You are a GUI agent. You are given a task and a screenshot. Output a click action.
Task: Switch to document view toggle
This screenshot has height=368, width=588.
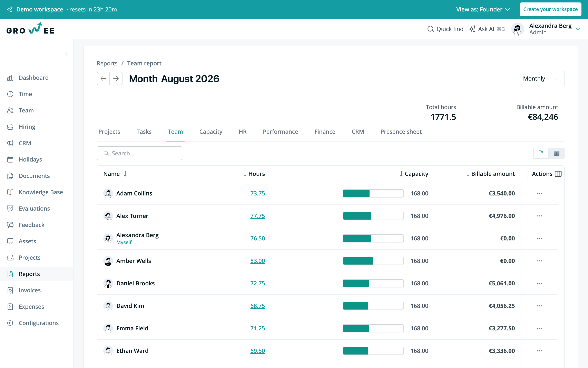tap(541, 153)
